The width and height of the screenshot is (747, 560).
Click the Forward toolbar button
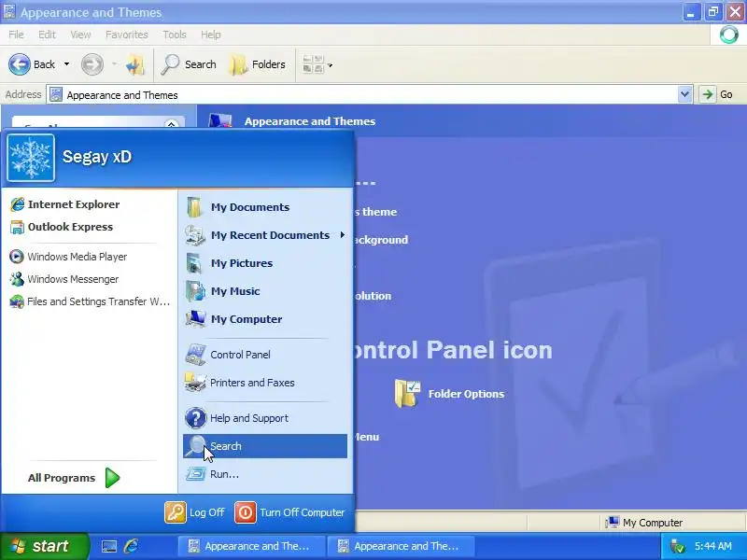click(92, 64)
